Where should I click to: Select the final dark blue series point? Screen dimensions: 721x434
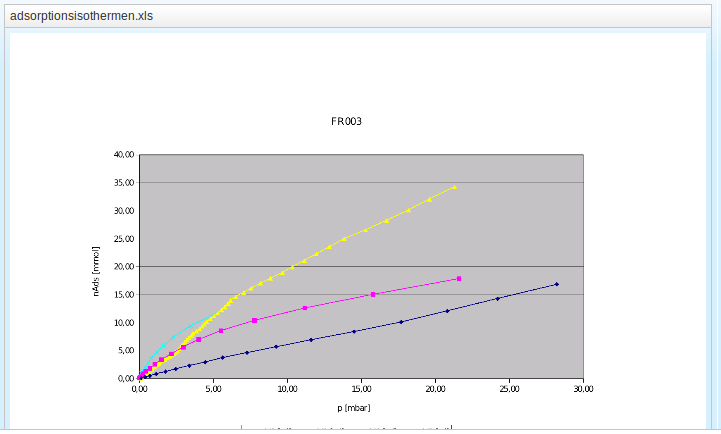(556, 284)
